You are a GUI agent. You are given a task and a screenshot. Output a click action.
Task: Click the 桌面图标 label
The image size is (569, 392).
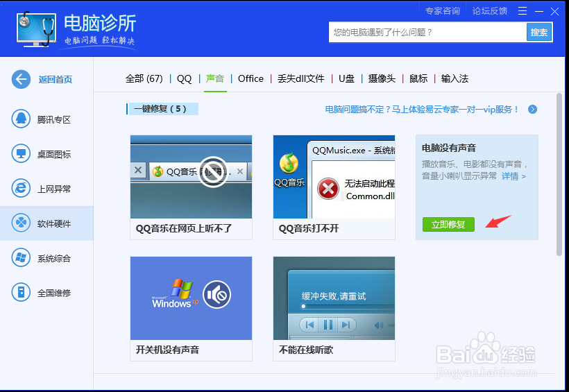53,154
